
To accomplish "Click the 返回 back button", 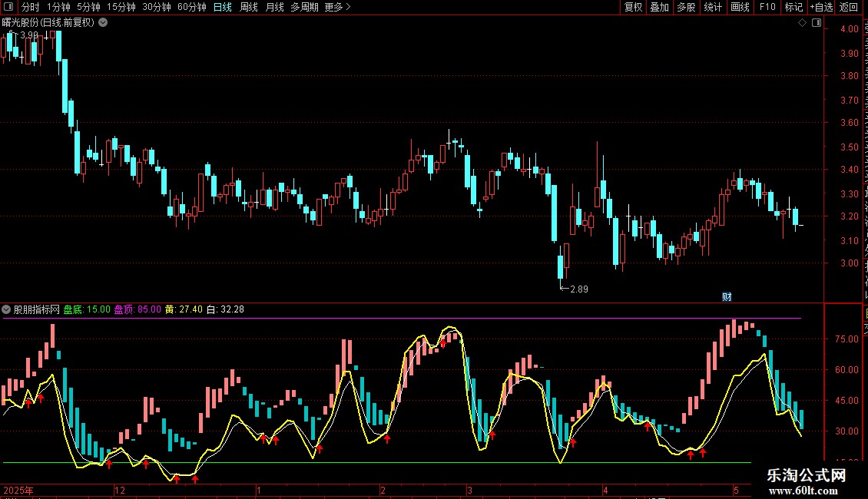I will click(849, 7).
